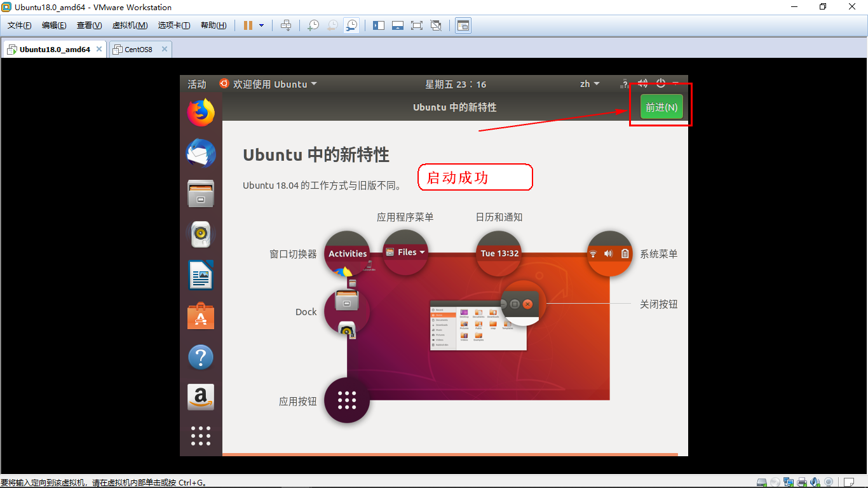This screenshot has width=868, height=488.
Task: Open the 选项卡(T) menu
Action: [174, 25]
